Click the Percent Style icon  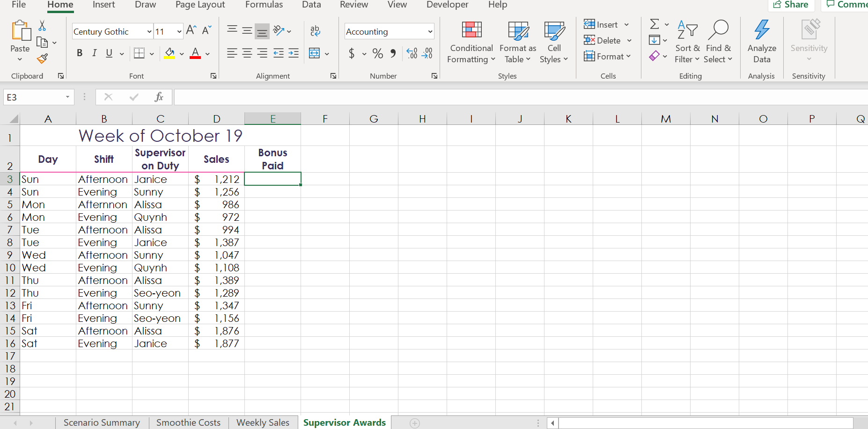[x=377, y=53]
